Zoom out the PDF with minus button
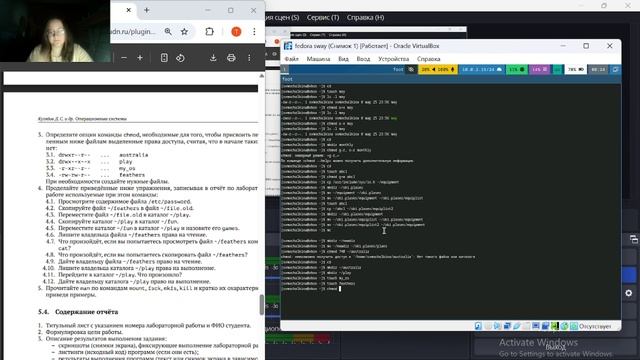This screenshot has width=640, height=360. 124,58
